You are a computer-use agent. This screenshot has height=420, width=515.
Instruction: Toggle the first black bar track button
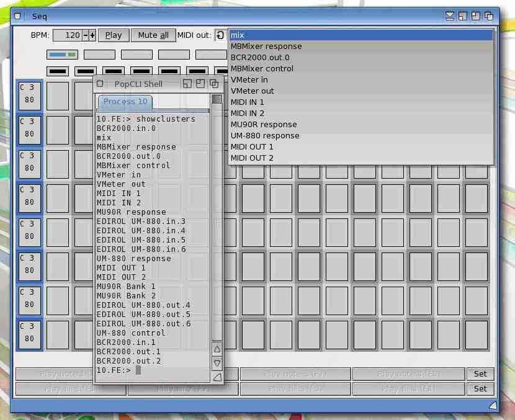(58, 71)
